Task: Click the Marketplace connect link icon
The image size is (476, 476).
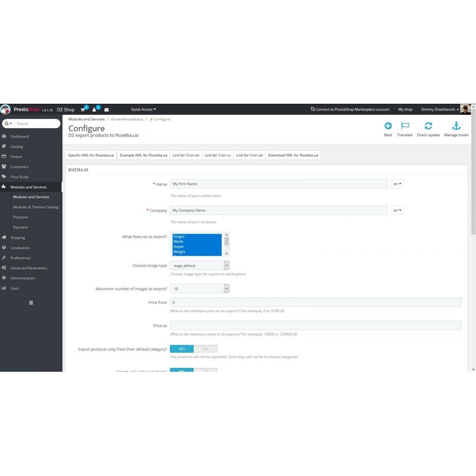Action: [312, 109]
